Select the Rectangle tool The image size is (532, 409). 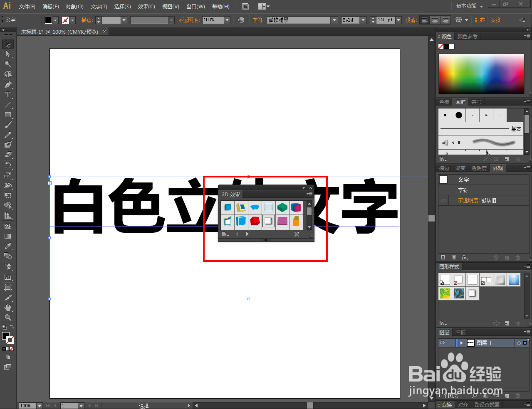click(x=8, y=115)
